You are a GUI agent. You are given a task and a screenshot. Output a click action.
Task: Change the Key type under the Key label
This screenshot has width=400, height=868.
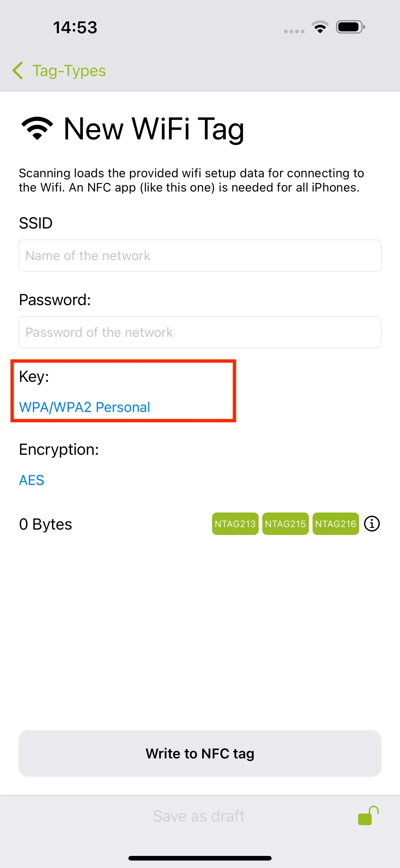point(85,407)
